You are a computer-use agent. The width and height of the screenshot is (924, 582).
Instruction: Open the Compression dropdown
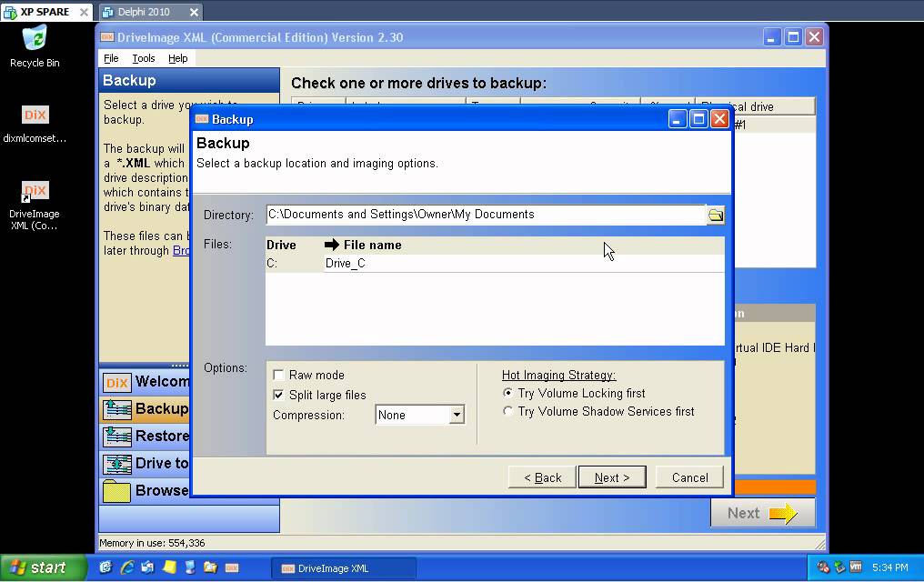coord(457,415)
